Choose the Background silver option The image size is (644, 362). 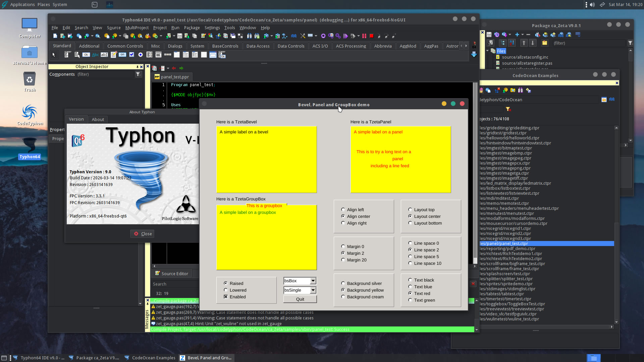coord(343,283)
